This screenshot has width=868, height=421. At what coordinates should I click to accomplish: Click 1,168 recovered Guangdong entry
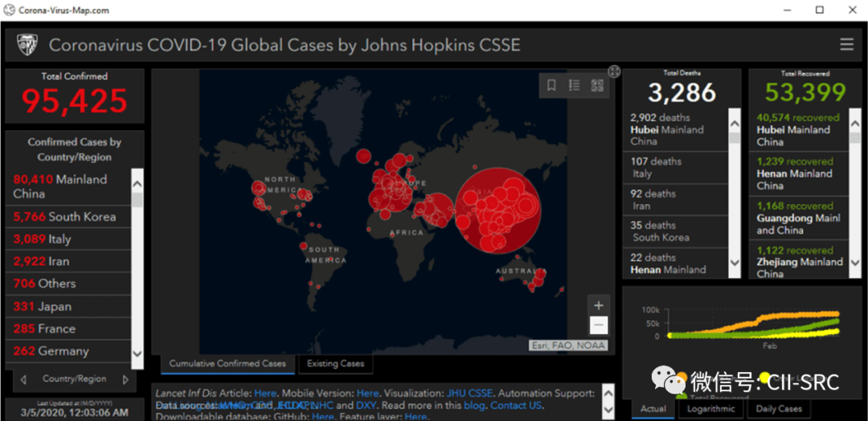point(799,218)
